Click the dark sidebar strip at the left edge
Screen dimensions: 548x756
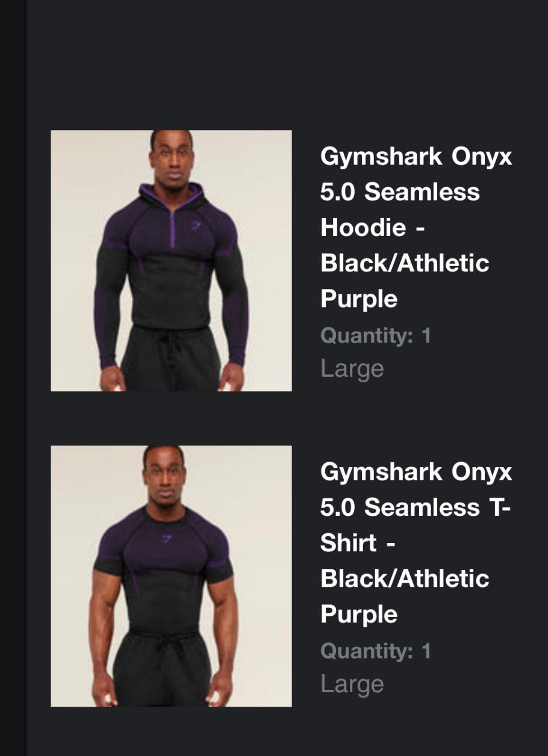(x=13, y=378)
